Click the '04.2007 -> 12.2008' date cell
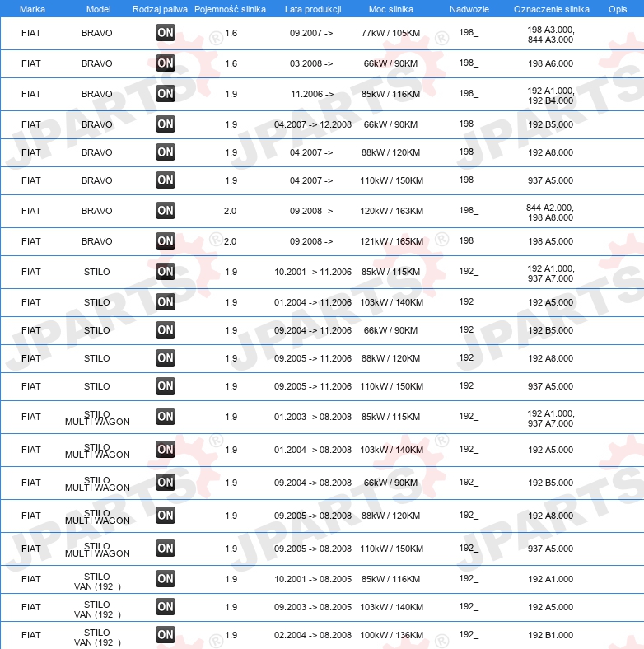Screen dimensions: 644x649 point(313,124)
